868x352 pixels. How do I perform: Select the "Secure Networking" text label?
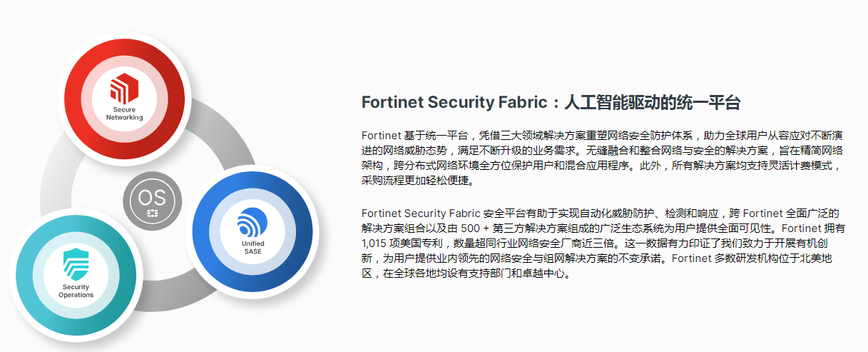[124, 114]
